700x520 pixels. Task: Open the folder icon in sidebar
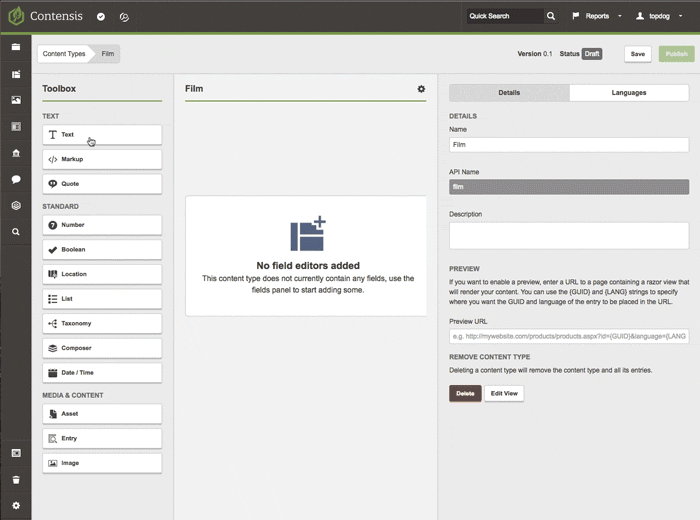[16, 47]
